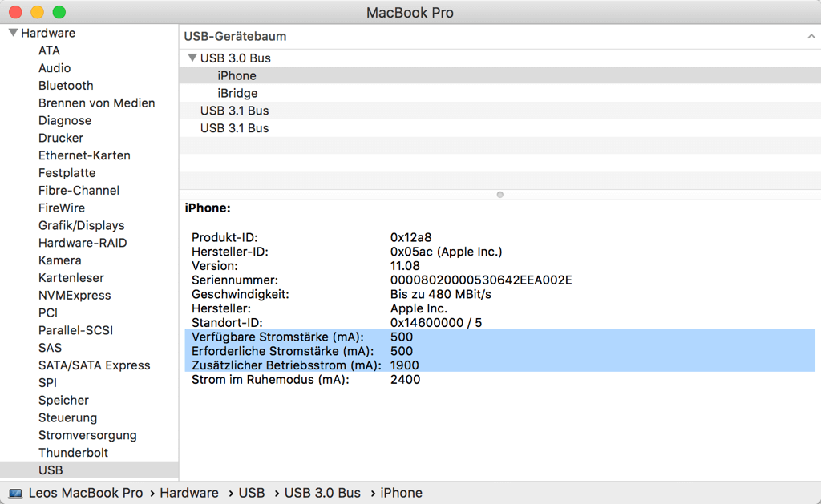Click the Strom im Ruhemodus value 2400
The width and height of the screenshot is (821, 504).
405,380
